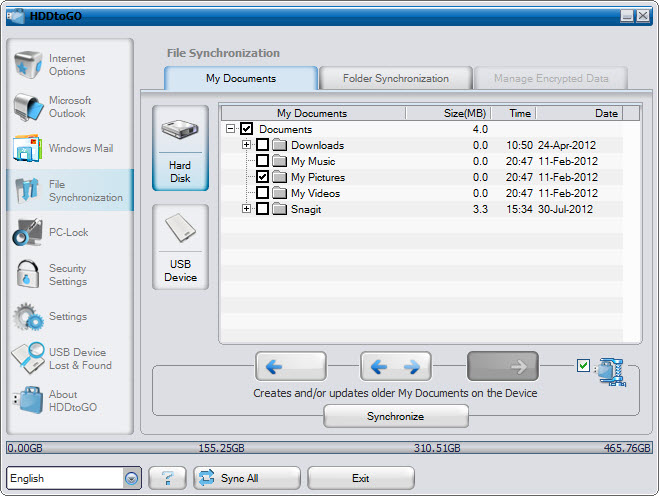
Task: Uncheck the Documents root checkbox
Action: 246,129
